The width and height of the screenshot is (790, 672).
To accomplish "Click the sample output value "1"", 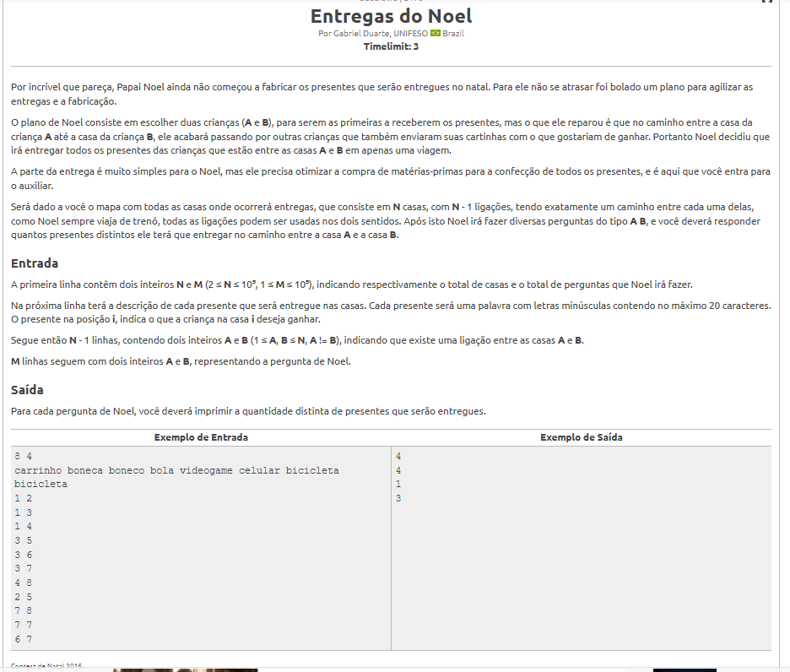I will (398, 484).
